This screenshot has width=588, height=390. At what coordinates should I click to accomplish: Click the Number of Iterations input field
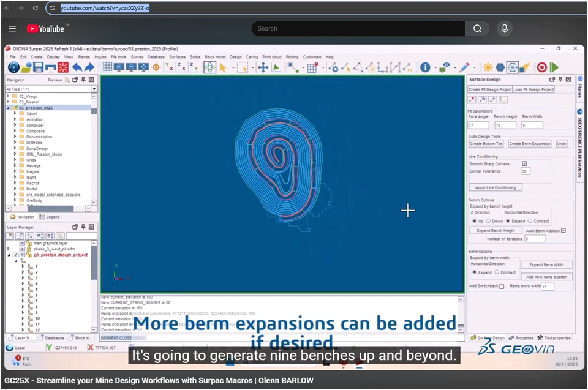tap(535, 239)
